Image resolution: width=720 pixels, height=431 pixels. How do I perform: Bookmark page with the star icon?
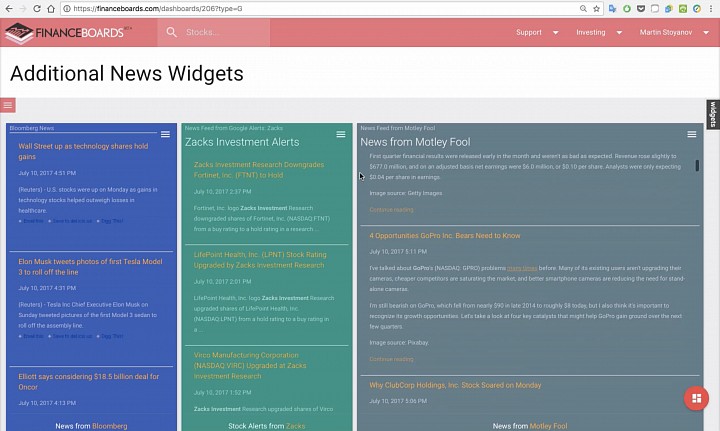pos(597,8)
